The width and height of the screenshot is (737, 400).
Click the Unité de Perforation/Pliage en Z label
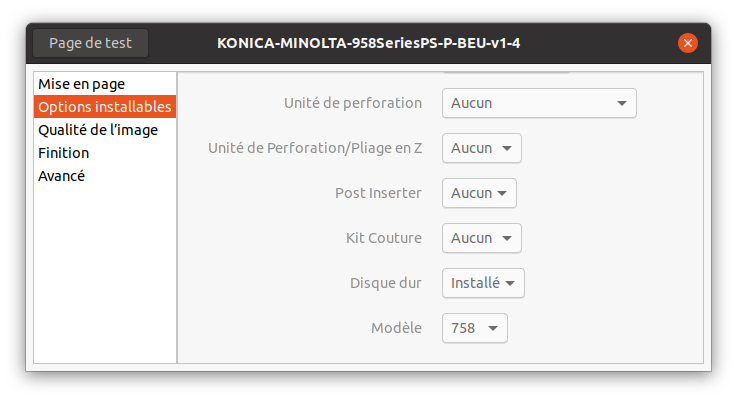(315, 148)
